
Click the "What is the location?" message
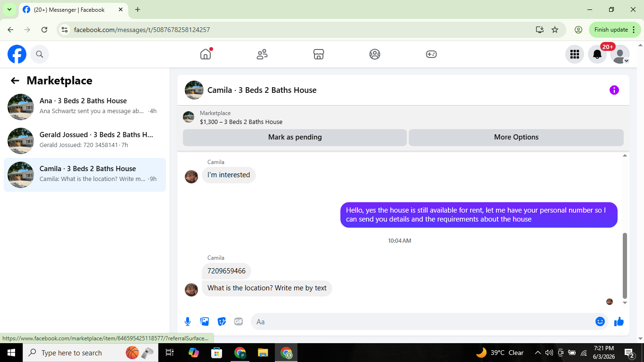click(x=267, y=288)
